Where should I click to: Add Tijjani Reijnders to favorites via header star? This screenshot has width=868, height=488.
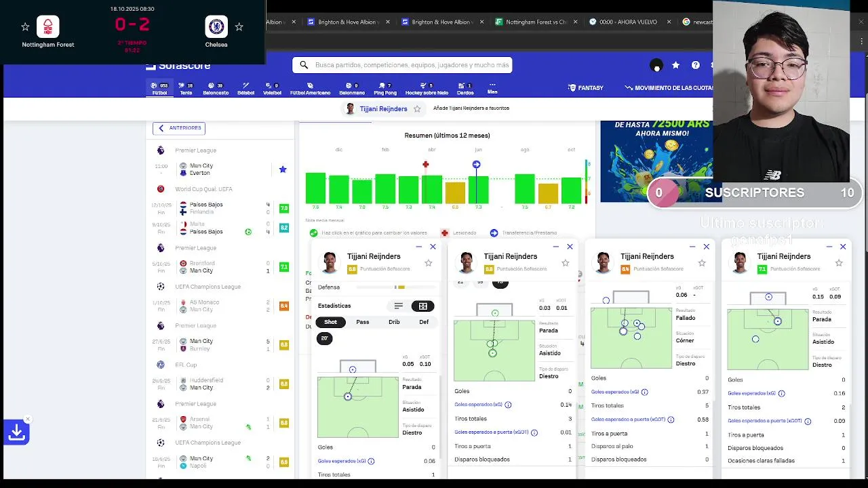417,109
